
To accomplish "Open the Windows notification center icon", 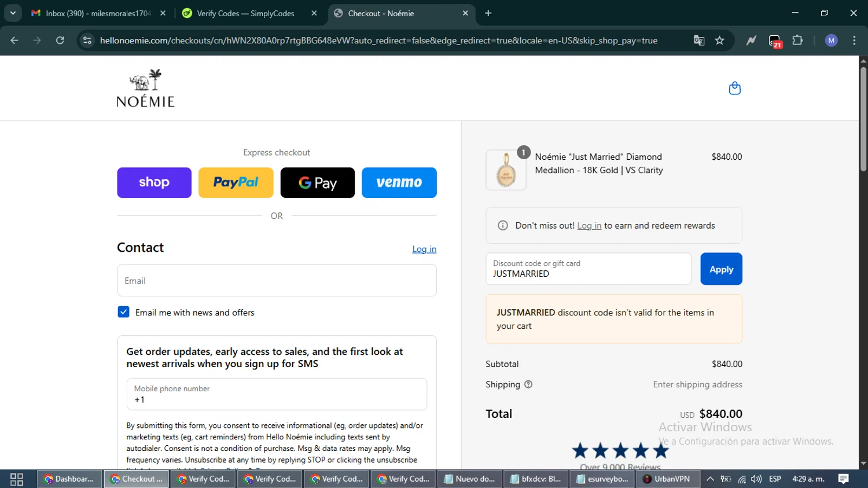I will click(x=843, y=479).
